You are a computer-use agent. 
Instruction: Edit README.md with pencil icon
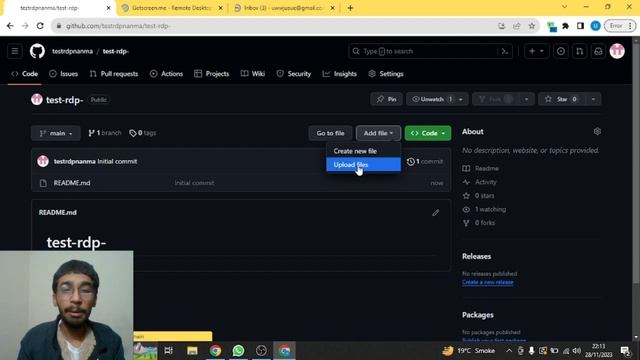[436, 213]
